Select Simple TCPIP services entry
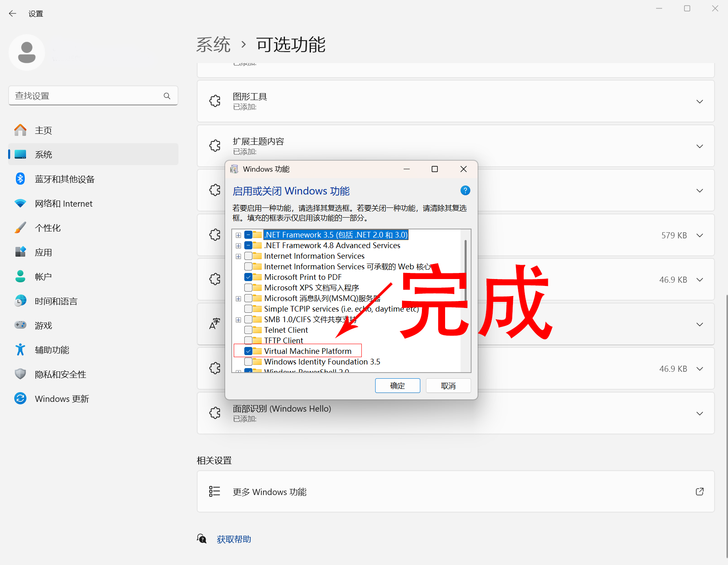This screenshot has width=728, height=565. click(341, 309)
